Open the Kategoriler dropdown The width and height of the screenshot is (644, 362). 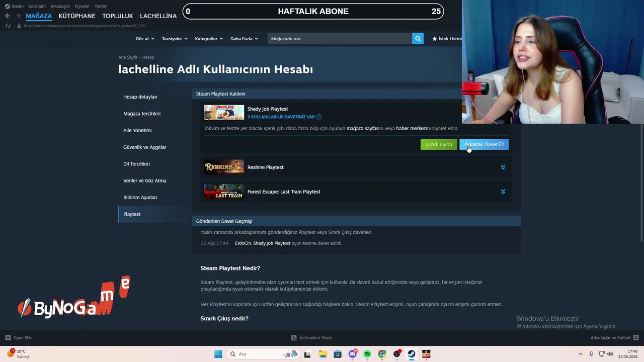209,39
